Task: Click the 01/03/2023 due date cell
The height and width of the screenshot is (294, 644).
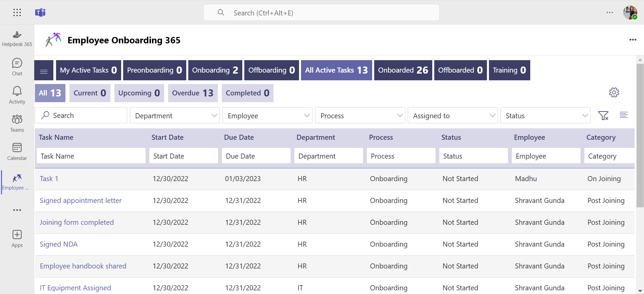Action: click(x=243, y=179)
